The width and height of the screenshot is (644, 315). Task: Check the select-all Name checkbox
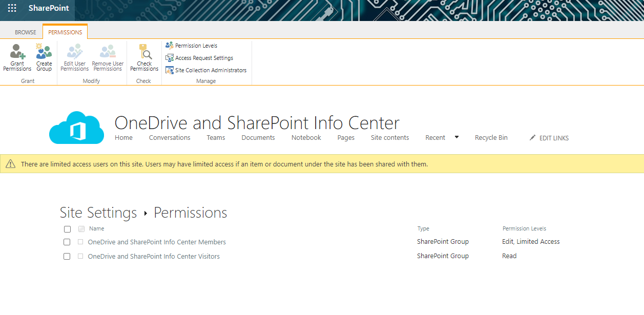tap(67, 229)
